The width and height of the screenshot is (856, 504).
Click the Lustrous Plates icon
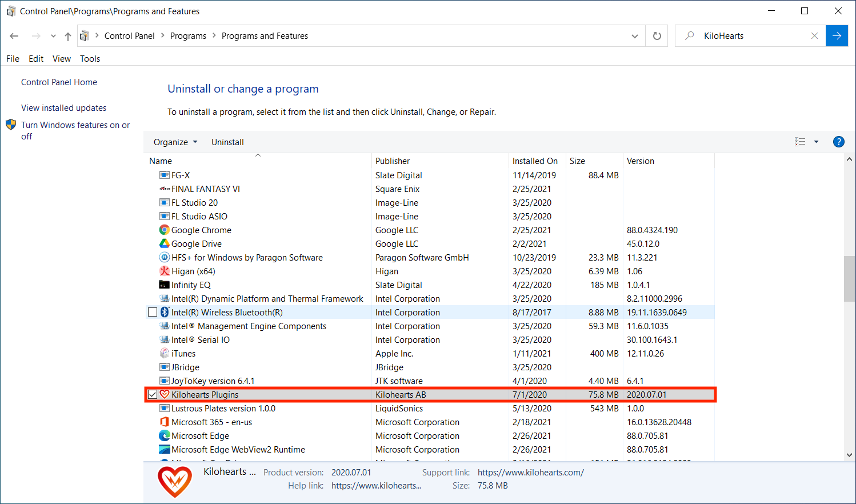click(x=165, y=409)
